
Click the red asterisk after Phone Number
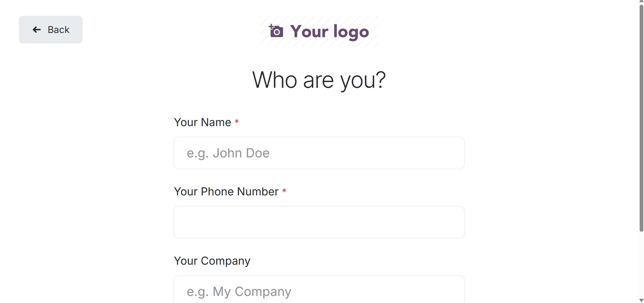[x=284, y=191]
